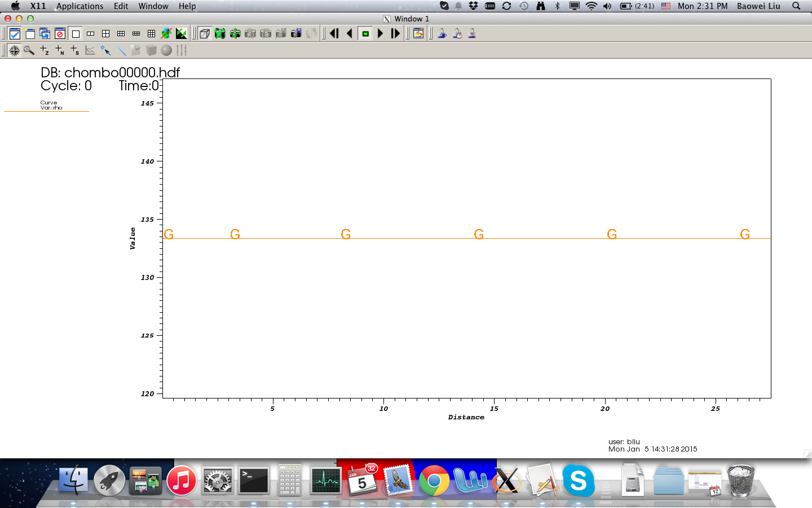Click the 'Var: rho' legend text
The width and height of the screenshot is (812, 508).
(51, 108)
